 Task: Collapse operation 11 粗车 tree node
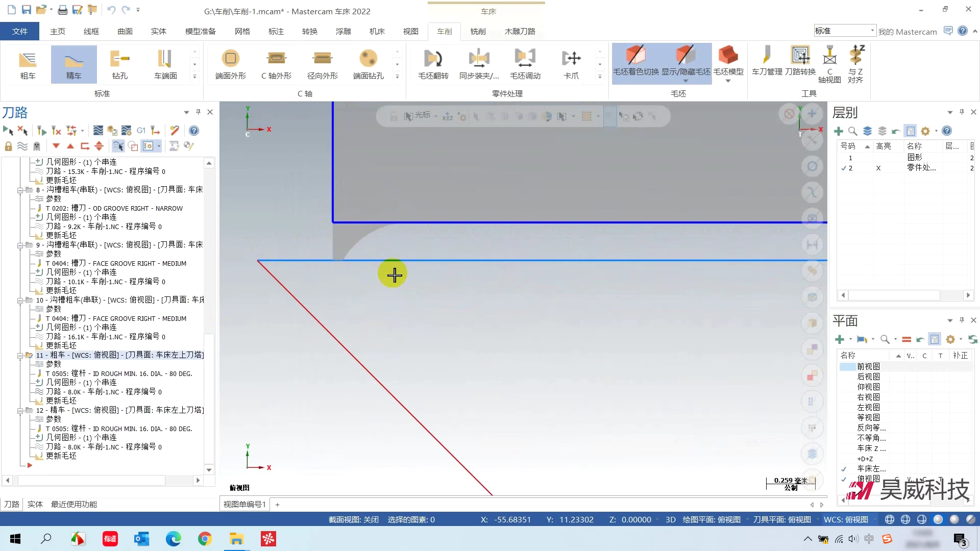(20, 355)
